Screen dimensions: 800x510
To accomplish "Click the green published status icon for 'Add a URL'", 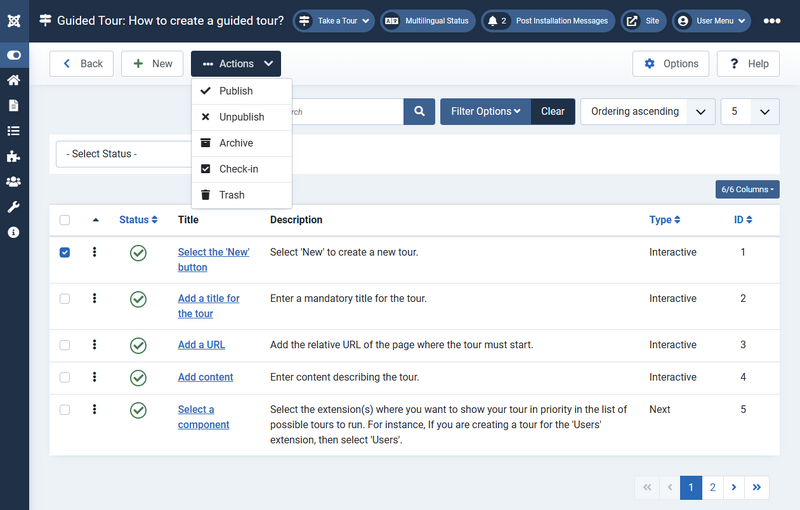I will 138,345.
